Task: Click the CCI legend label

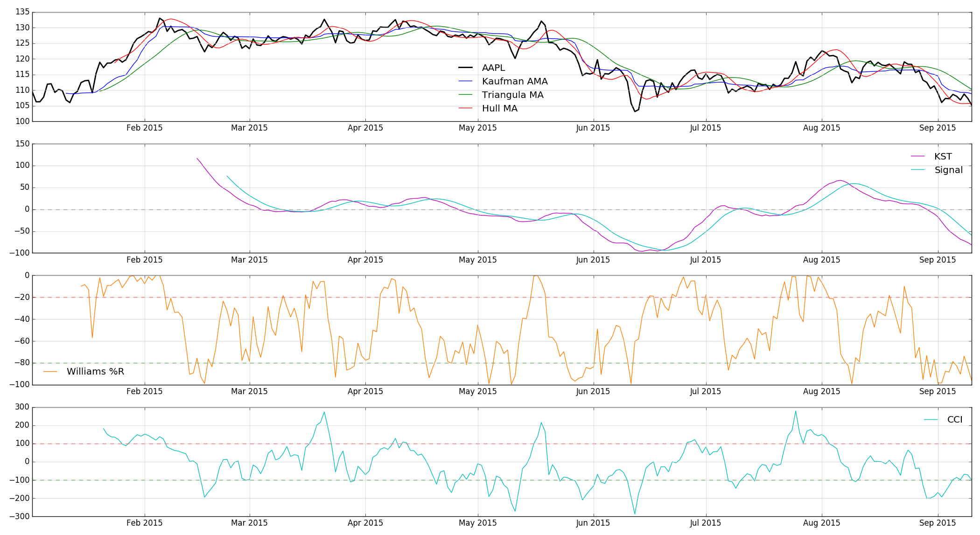Action: click(954, 420)
